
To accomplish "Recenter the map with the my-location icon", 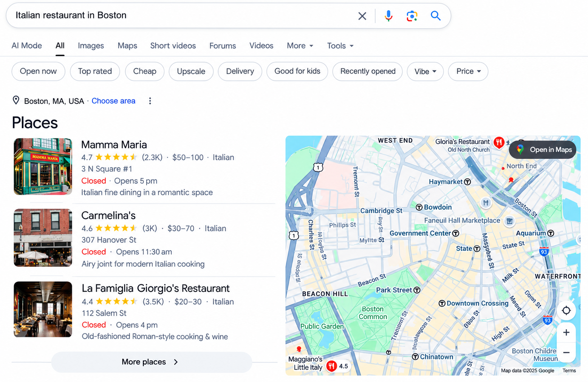I will (566, 311).
